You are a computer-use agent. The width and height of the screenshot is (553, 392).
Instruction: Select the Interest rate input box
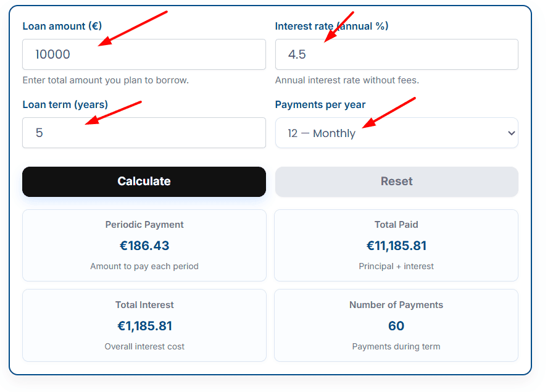397,54
